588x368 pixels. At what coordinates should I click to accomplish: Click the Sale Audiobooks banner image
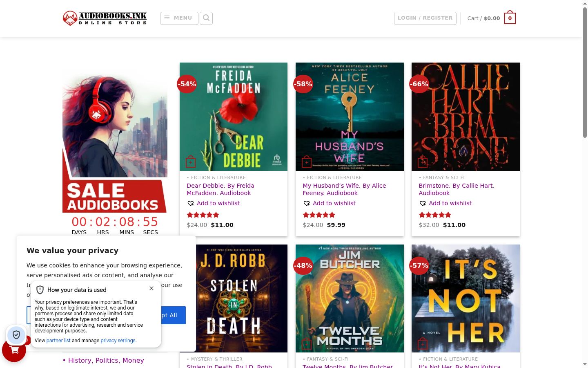(x=115, y=140)
